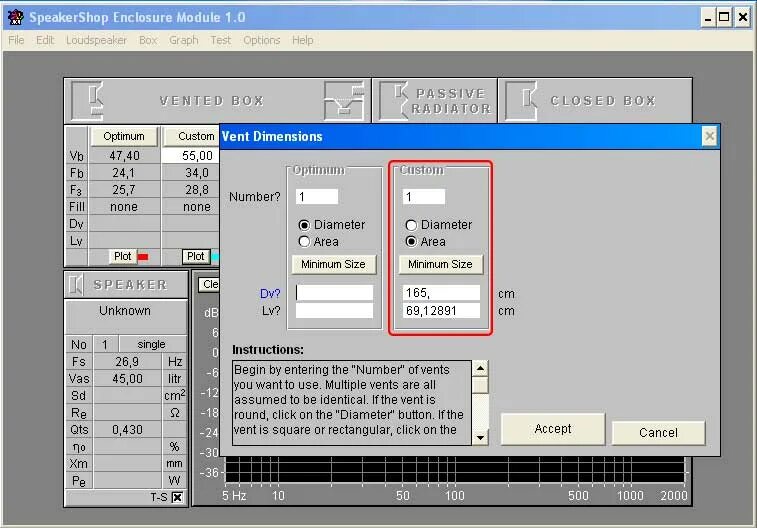This screenshot has height=528, width=757.
Task: Click the Custom field showing 165,
Action: click(x=441, y=293)
